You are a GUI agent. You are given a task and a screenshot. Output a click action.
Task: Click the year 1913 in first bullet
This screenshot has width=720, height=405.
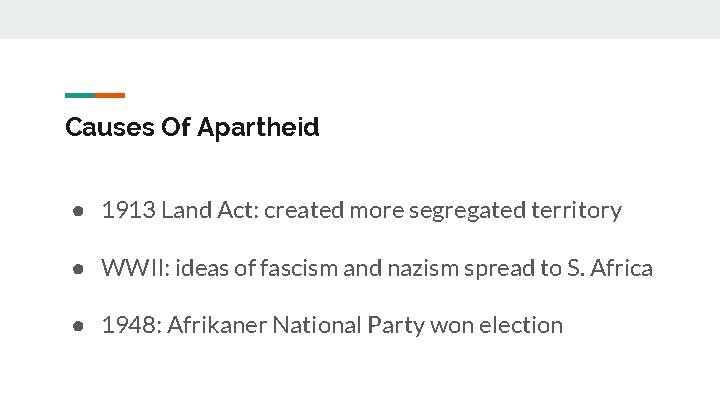click(x=129, y=210)
